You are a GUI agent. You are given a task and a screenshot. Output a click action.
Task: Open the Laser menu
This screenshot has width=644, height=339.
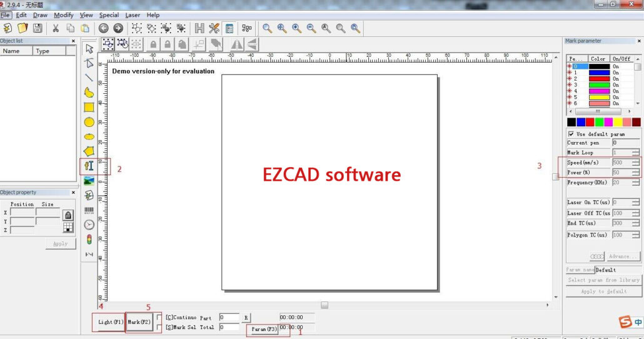coord(133,15)
